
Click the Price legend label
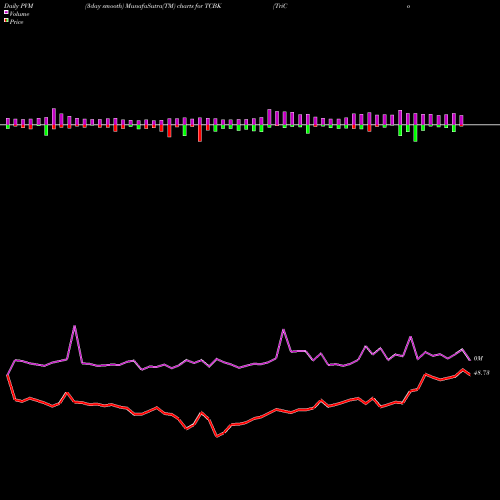pyautogui.click(x=16, y=22)
